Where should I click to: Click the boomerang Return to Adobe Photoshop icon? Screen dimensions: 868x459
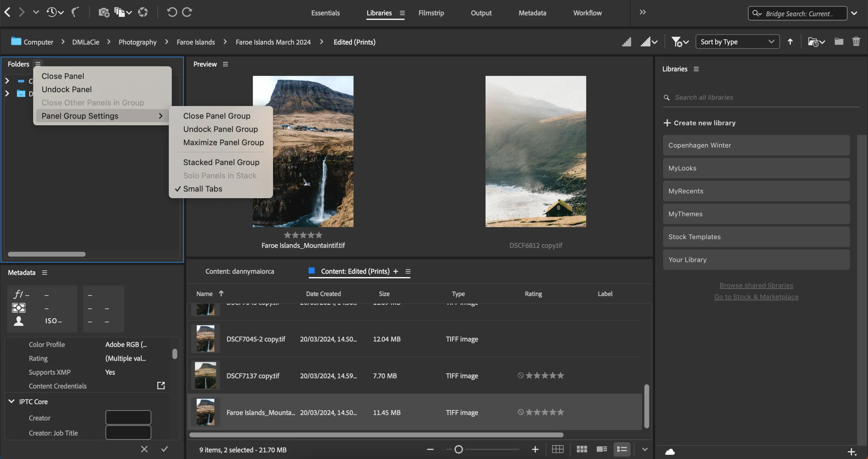(x=75, y=12)
